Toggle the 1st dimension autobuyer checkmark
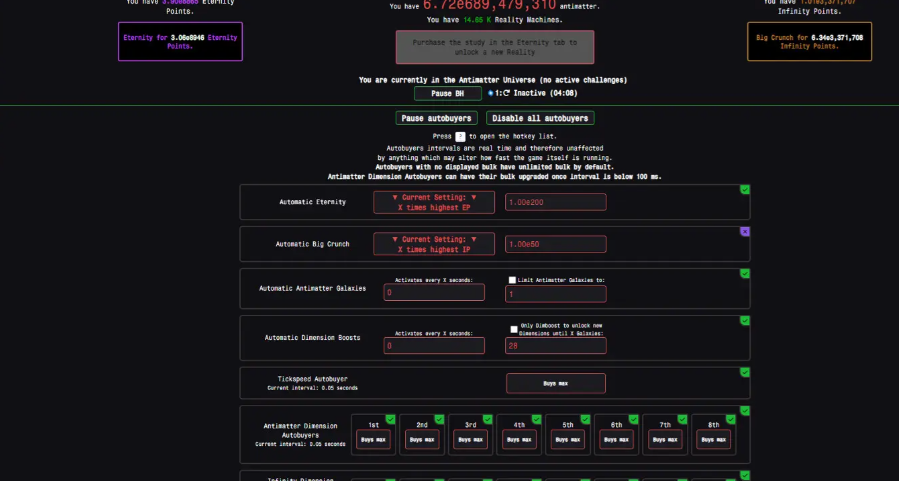The image size is (899, 481). coord(390,419)
